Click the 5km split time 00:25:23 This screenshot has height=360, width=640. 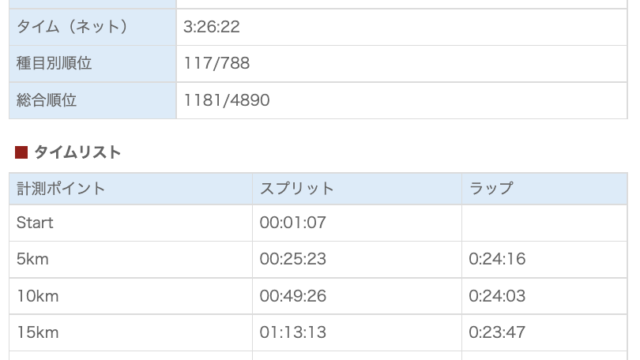(x=293, y=259)
